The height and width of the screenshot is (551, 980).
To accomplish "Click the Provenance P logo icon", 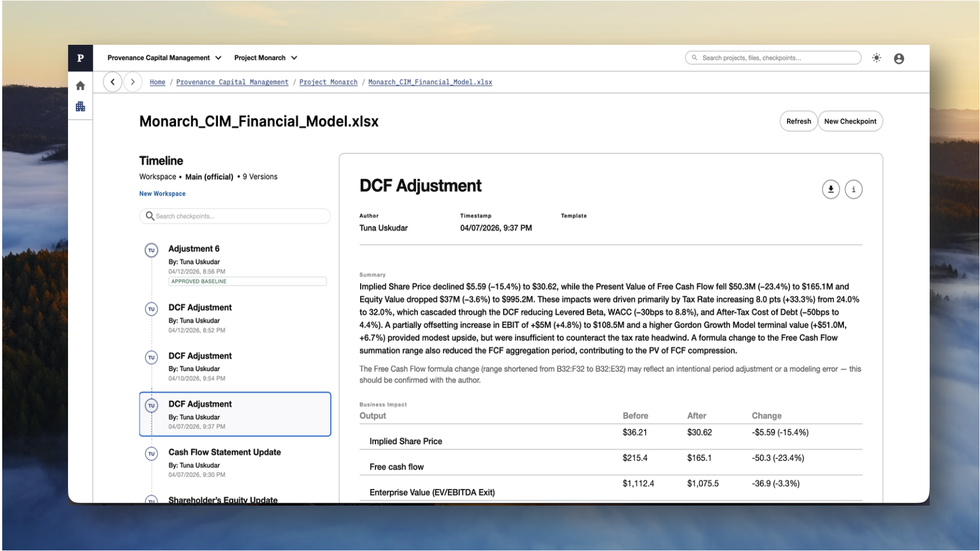I will [x=81, y=58].
